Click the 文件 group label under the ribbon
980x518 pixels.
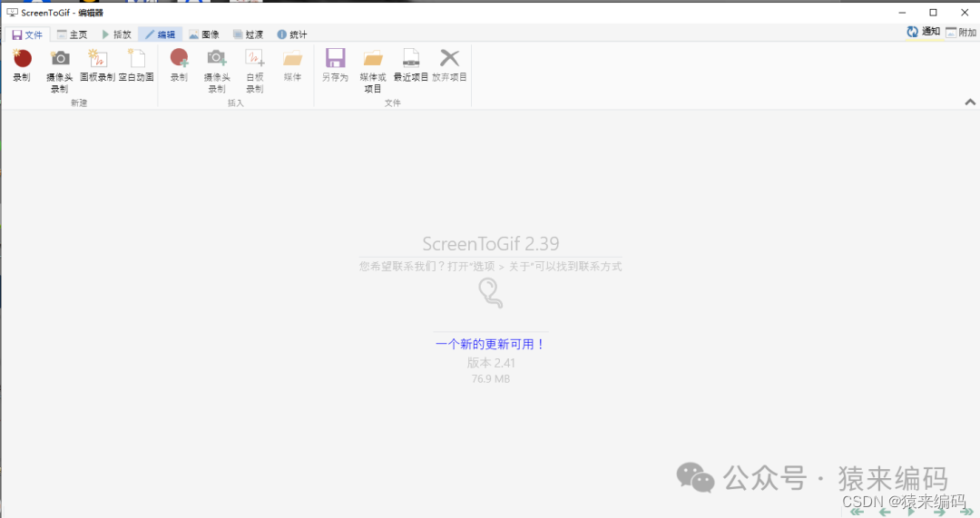pos(393,103)
